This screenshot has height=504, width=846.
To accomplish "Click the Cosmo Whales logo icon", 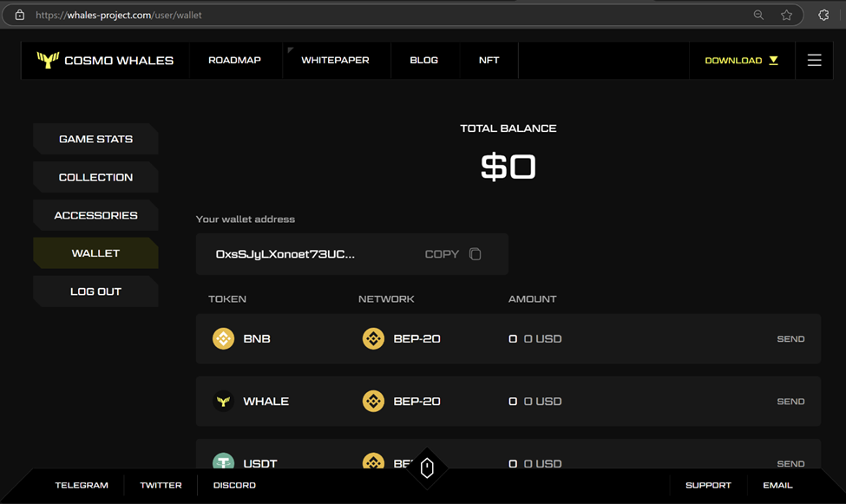I will (48, 60).
